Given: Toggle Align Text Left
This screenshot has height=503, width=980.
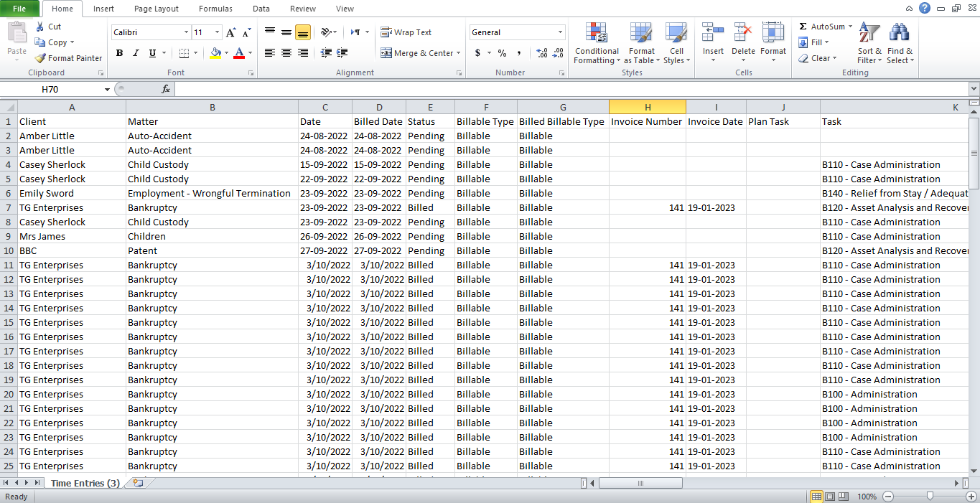Looking at the screenshot, I should tap(270, 53).
